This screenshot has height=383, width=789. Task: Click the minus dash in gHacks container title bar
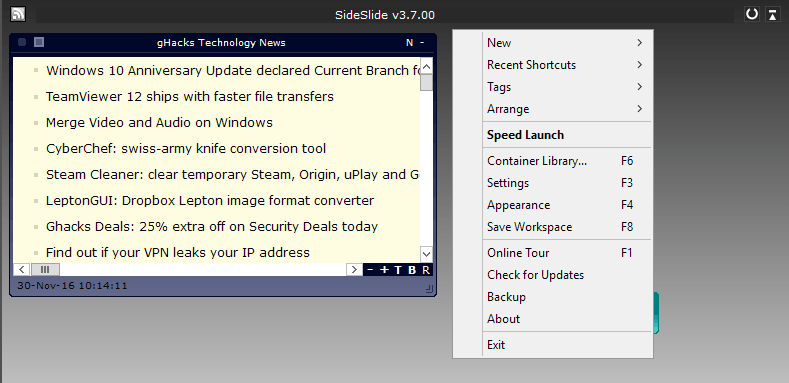422,43
